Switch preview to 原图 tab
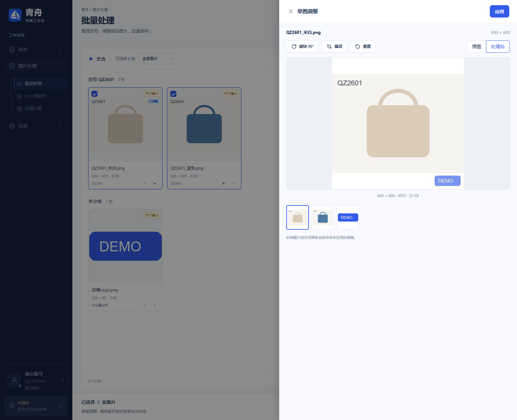The width and height of the screenshot is (517, 420). point(477,47)
